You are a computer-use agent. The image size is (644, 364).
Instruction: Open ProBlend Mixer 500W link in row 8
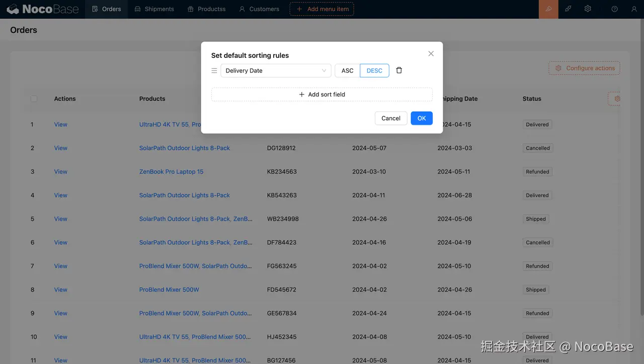(169, 290)
